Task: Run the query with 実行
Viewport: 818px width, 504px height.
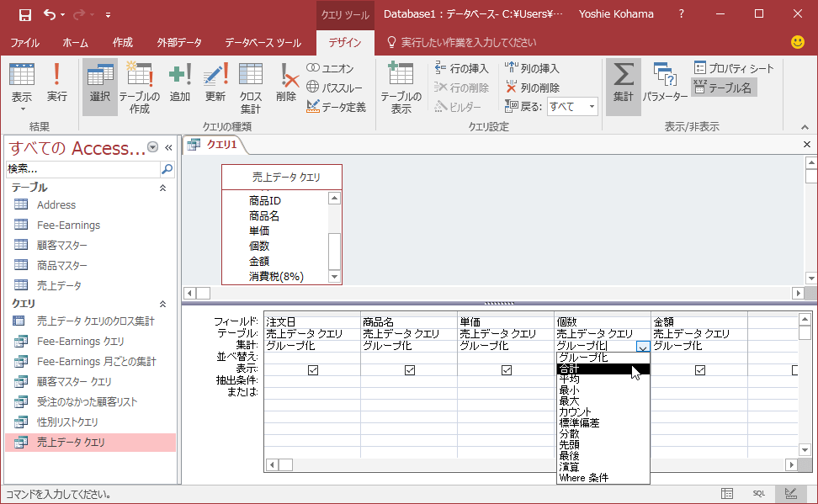Action: tap(57, 82)
